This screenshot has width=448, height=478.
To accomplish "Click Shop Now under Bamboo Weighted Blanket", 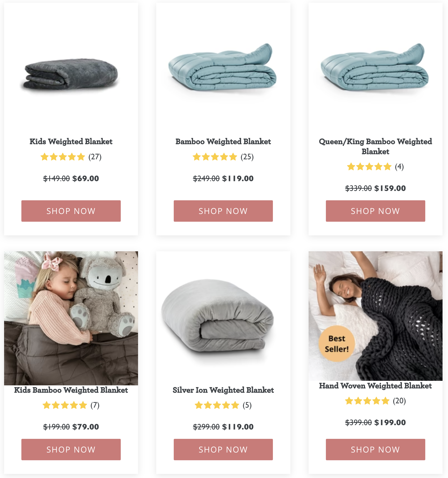I will (x=223, y=211).
